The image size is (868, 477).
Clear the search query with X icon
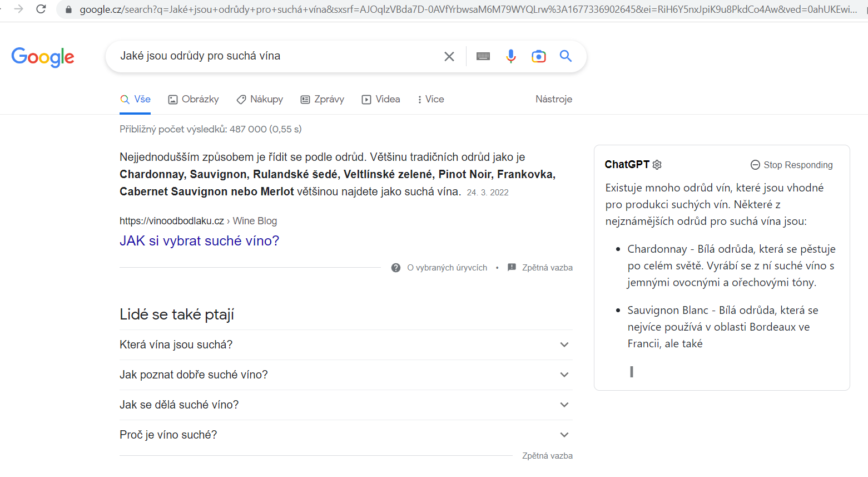[449, 56]
